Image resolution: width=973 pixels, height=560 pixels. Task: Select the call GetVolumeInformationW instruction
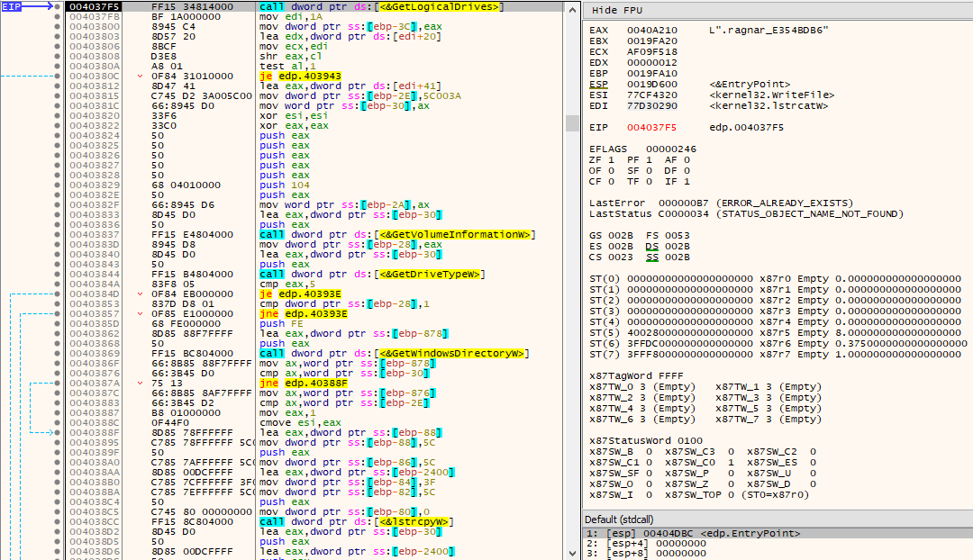[397, 234]
